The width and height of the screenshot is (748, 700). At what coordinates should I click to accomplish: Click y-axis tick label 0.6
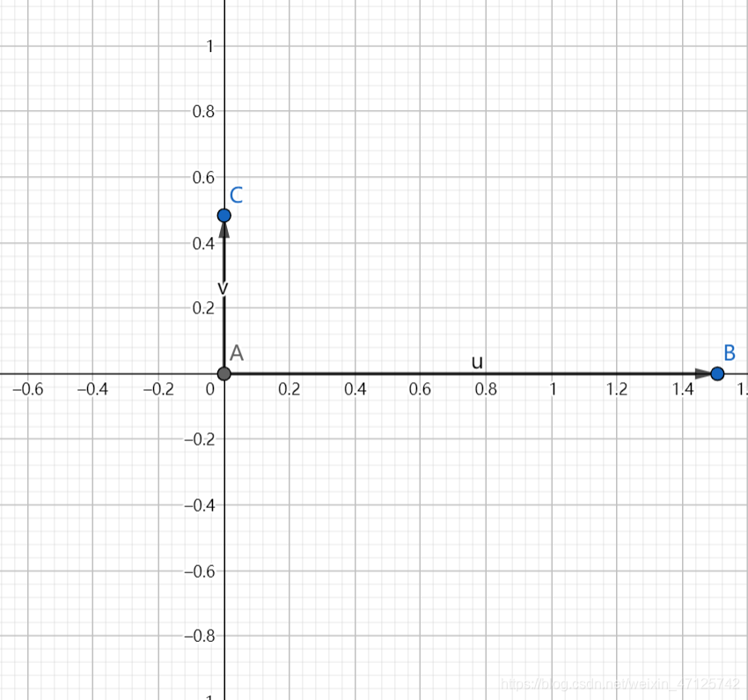click(x=203, y=178)
